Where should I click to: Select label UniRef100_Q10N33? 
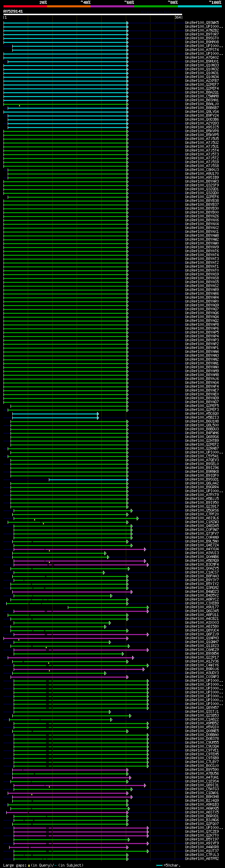pyautogui.click(x=202, y=65)
